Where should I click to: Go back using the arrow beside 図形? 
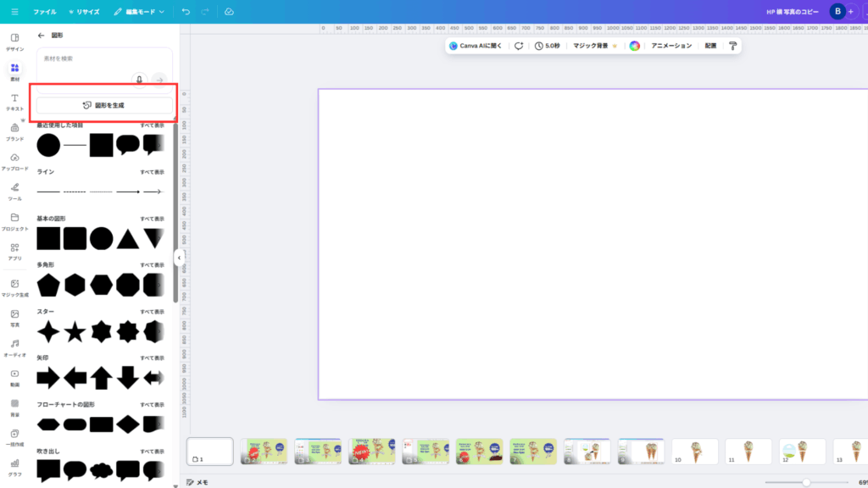click(42, 36)
